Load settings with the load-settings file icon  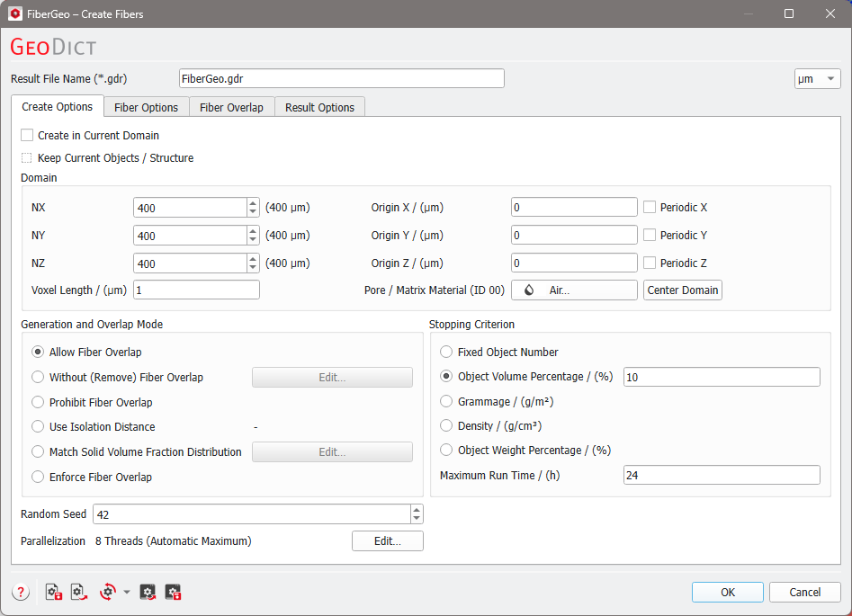click(x=77, y=592)
